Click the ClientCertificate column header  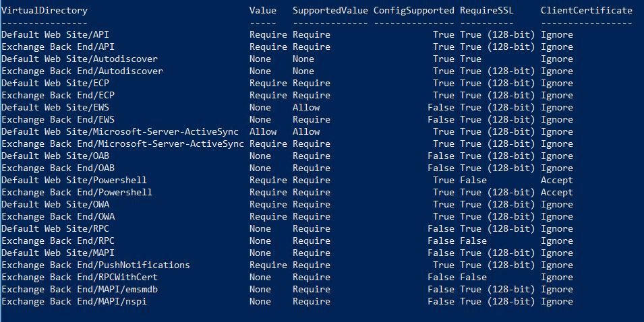pyautogui.click(x=586, y=11)
